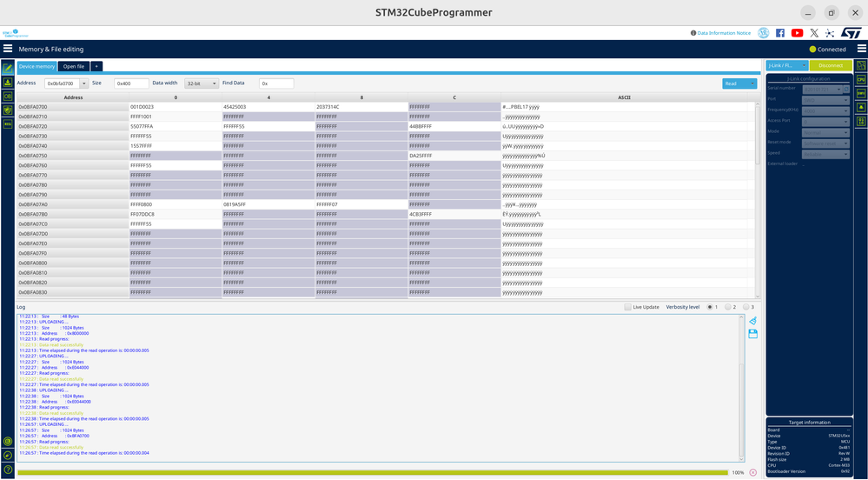
Task: Click the progress bar at the bottom
Action: (x=373, y=473)
